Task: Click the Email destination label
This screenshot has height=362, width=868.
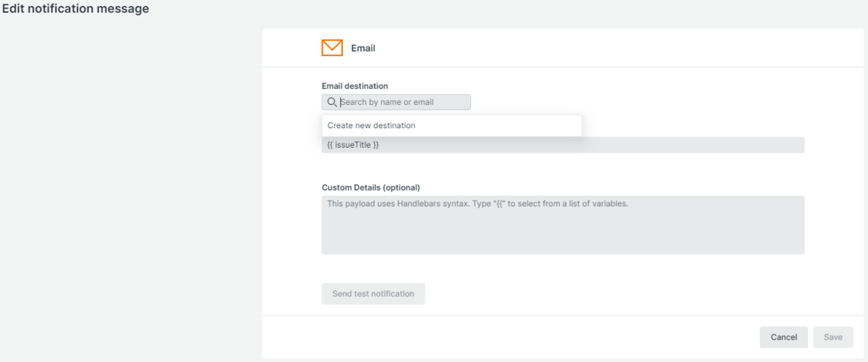Action: 355,86
